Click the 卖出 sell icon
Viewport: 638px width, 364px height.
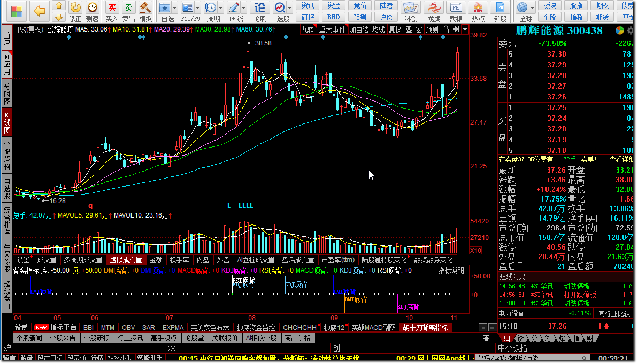[x=128, y=11]
